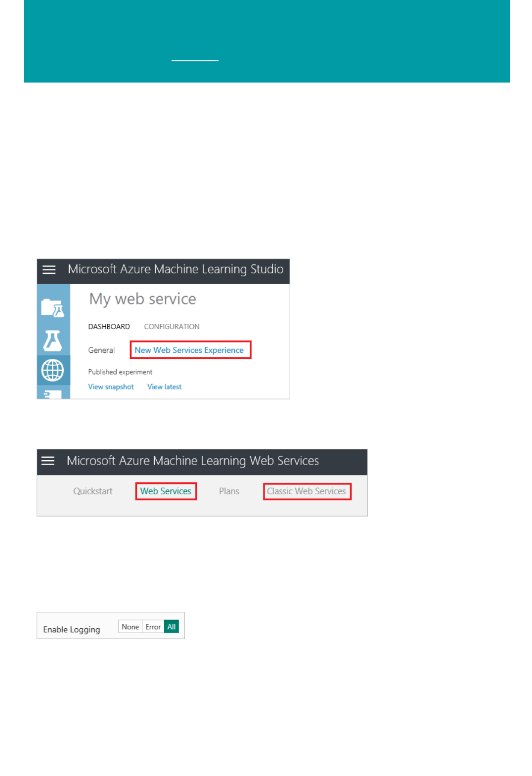Open hamburger menu in Machine Learning Studio header

point(49,270)
